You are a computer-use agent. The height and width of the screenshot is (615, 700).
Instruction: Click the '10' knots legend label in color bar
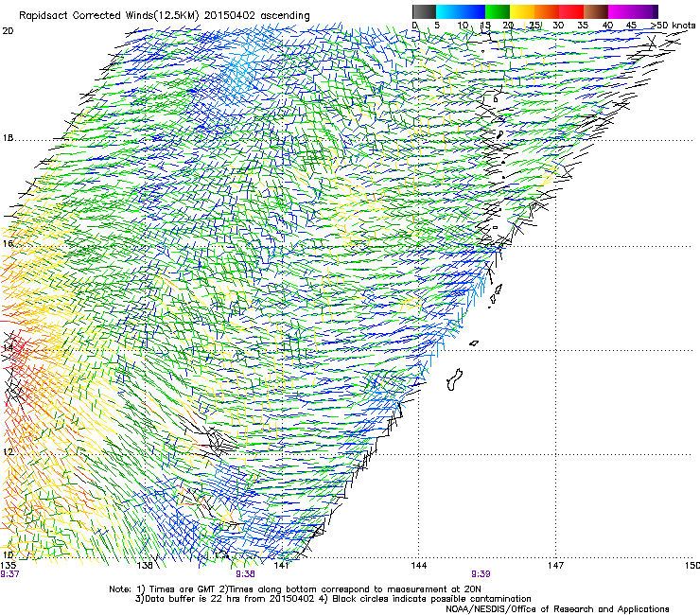coord(463,26)
